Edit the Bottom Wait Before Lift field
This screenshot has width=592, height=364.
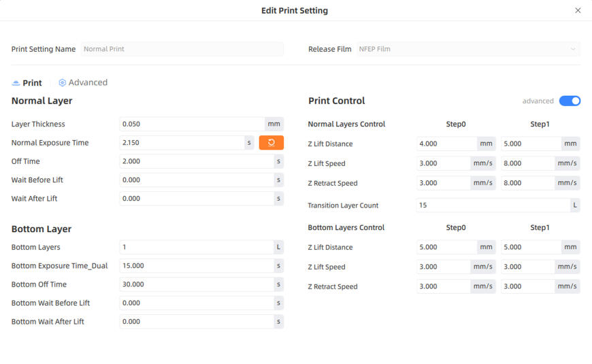[x=197, y=303]
